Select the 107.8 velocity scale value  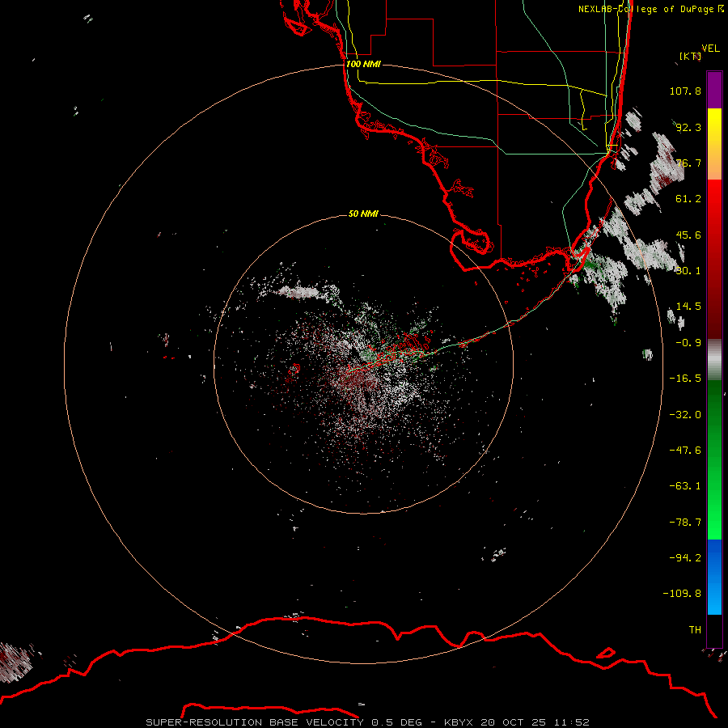coord(685,91)
